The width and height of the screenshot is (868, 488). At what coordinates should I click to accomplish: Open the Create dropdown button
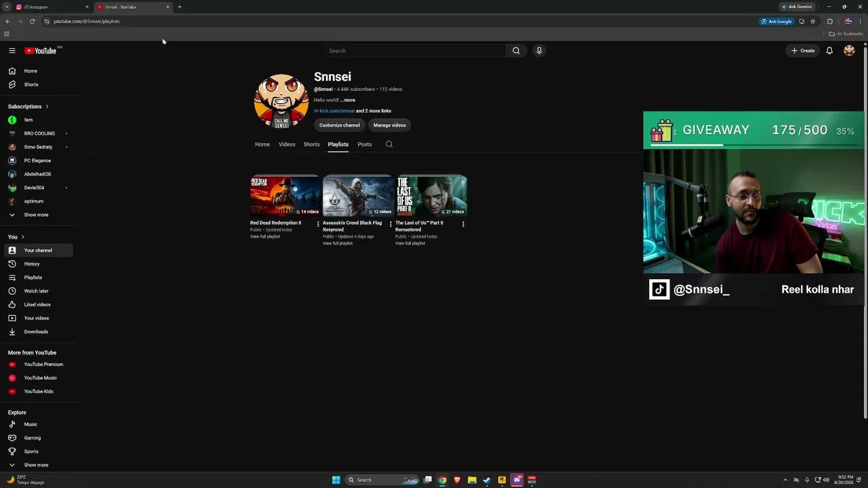point(803,51)
